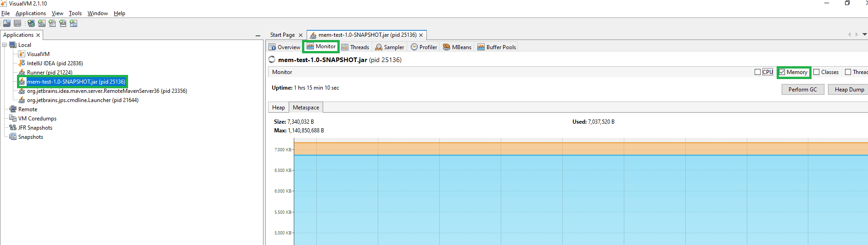The image size is (868, 245).
Task: Click the Add Application Snapshot toolbar icon
Action: pos(73,23)
